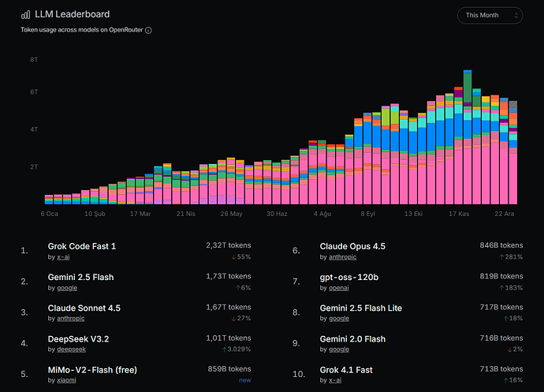Click the '717B tokens' value
544x392 pixels.
[501, 307]
